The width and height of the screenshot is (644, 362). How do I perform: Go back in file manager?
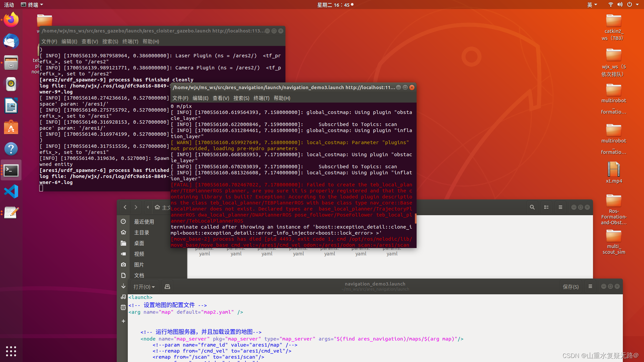125,207
